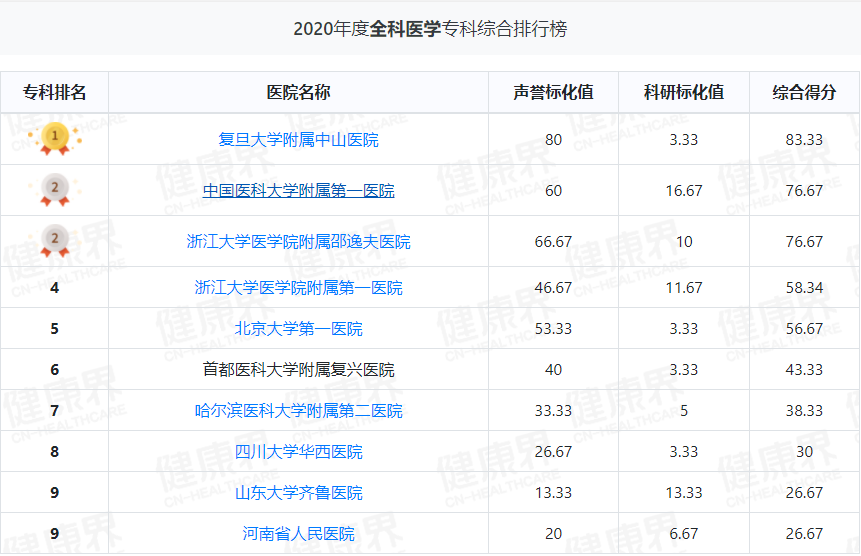The image size is (861, 556).
Task: Open 复旦大学附属中山医院 hospital link
Action: (x=298, y=140)
